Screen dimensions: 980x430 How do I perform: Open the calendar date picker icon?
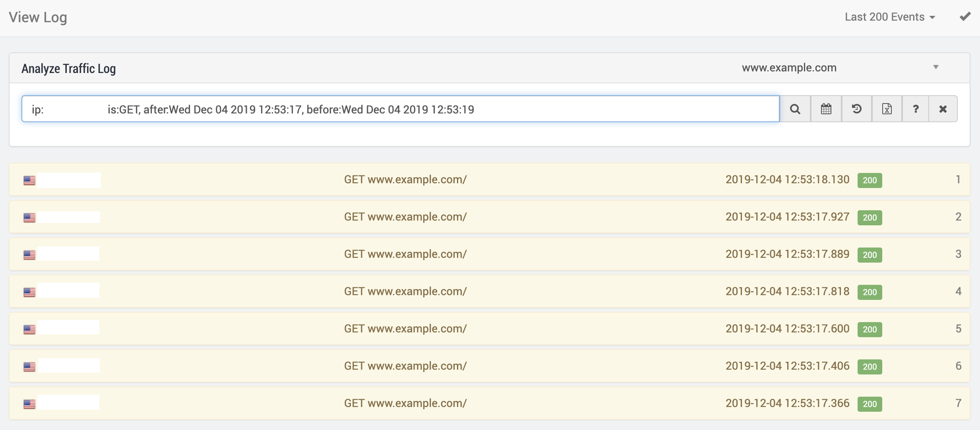click(x=826, y=109)
